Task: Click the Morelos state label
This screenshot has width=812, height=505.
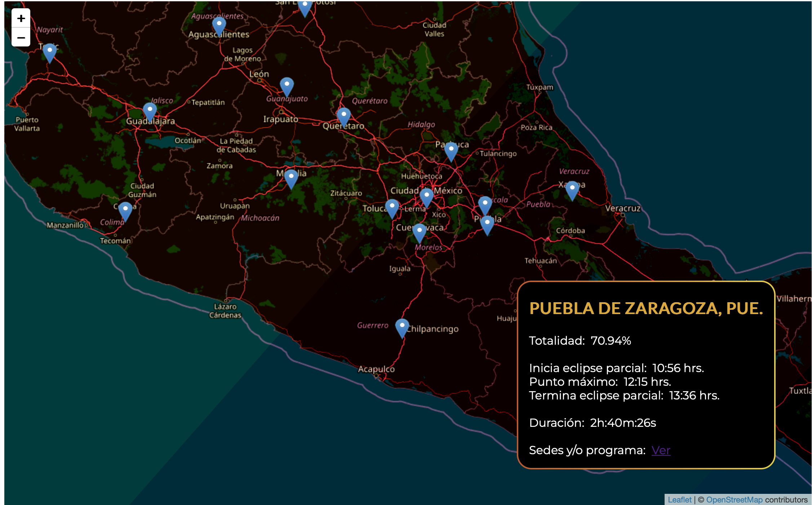Action: coord(428,247)
